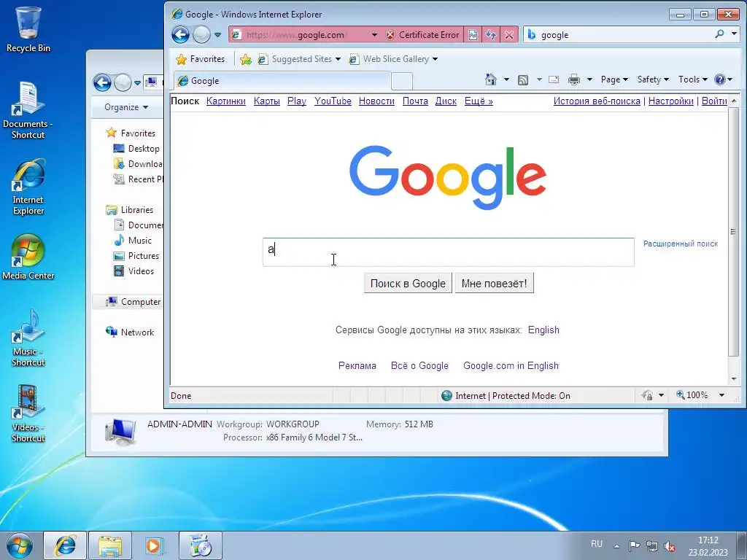747x560 pixels.
Task: Open compatibility view icon in address bar
Action: (x=473, y=35)
